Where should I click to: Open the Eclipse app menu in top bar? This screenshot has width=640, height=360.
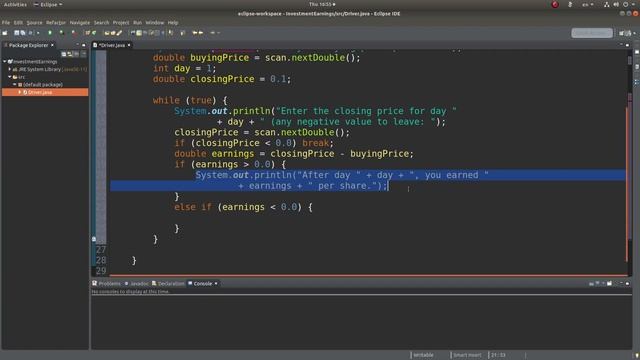[48, 4]
